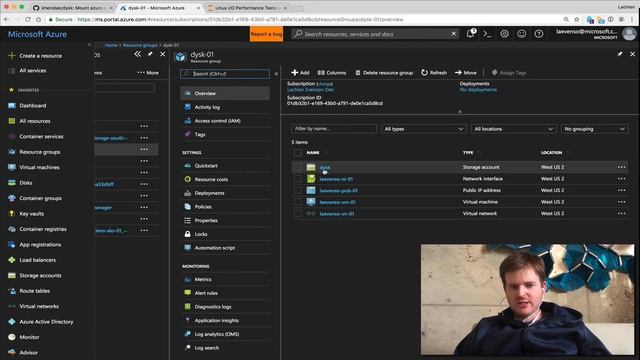Open Monitor in sidebar
Viewport: 640px width, 360px height.
coord(29,337)
